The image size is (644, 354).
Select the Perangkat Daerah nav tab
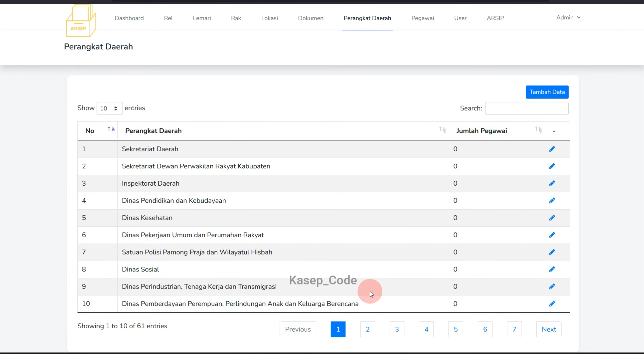(367, 18)
